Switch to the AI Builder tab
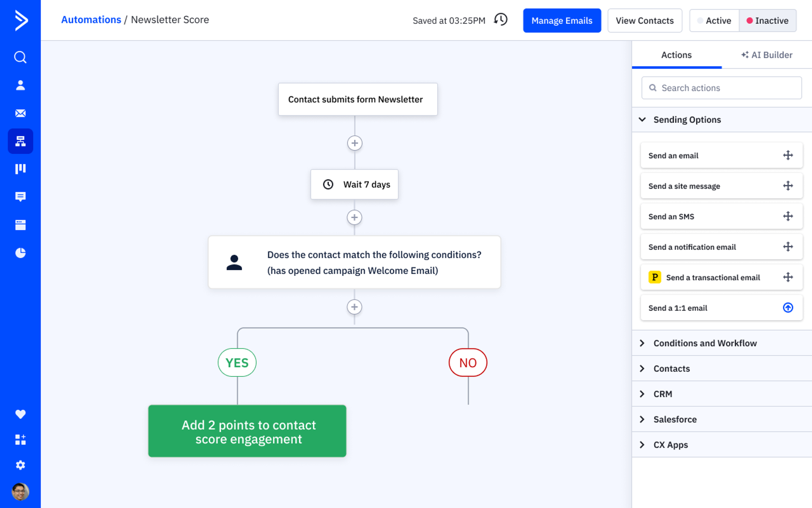Viewport: 812px width, 508px height. click(x=766, y=55)
